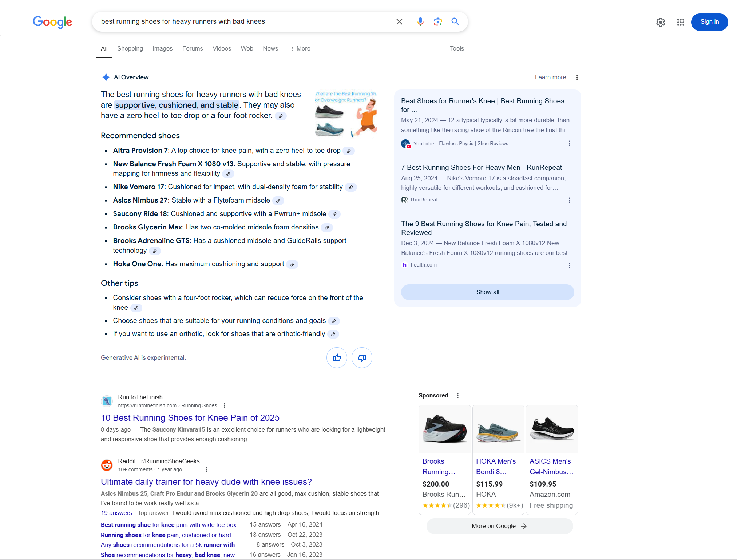The image size is (737, 560).
Task: Open options for RunRepeat source card
Action: 569,200
